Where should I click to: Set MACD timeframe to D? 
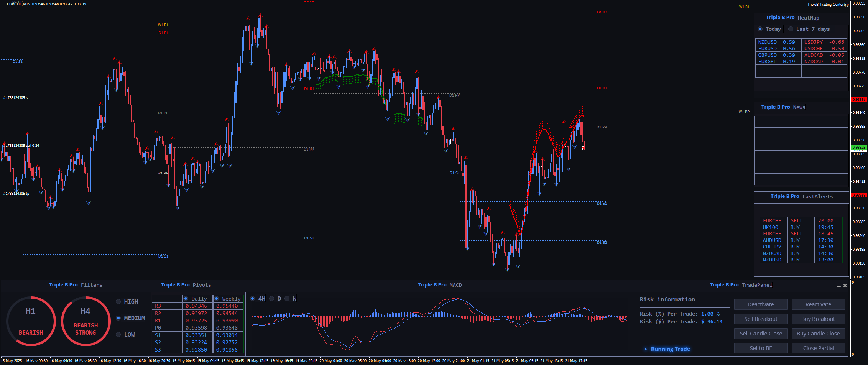coord(272,299)
